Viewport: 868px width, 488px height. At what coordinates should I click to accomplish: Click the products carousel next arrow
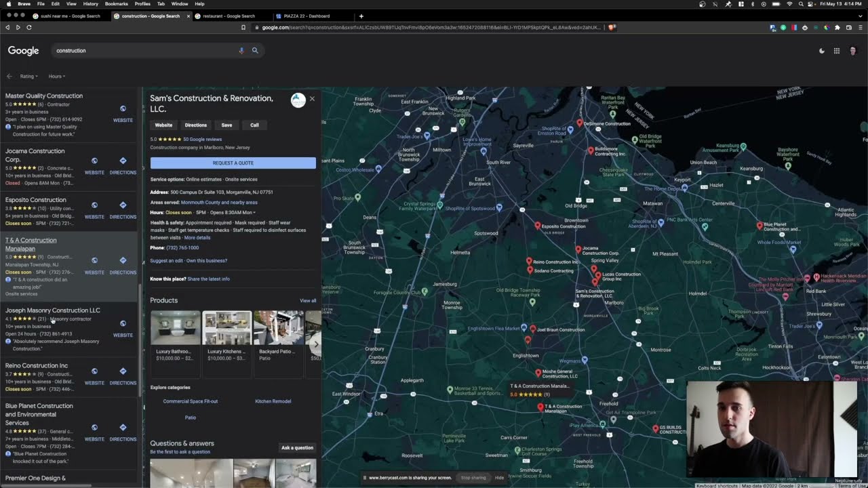(315, 344)
